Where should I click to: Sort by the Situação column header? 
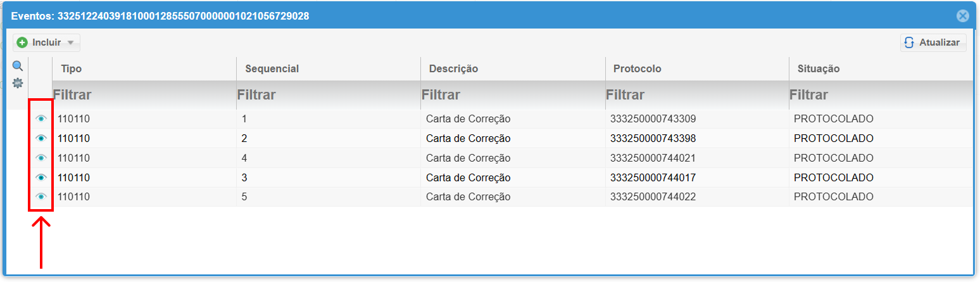click(x=819, y=68)
